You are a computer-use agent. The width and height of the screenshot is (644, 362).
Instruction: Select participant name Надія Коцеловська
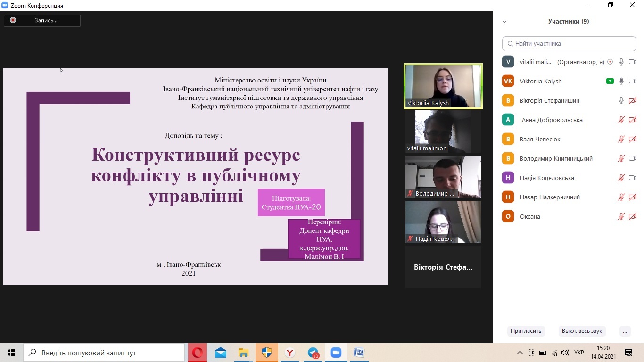pos(547,178)
